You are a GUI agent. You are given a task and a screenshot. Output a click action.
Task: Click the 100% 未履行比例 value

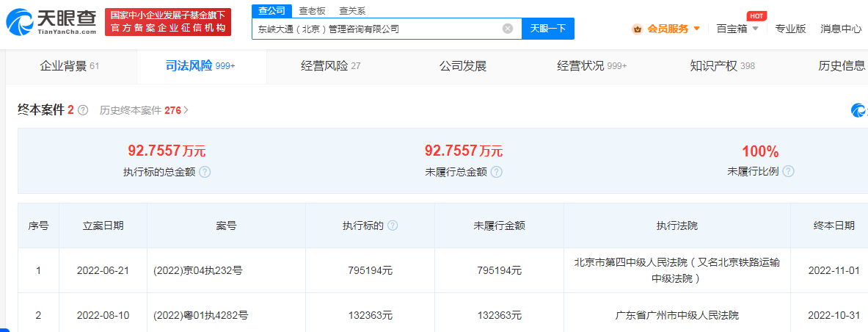coord(761,151)
